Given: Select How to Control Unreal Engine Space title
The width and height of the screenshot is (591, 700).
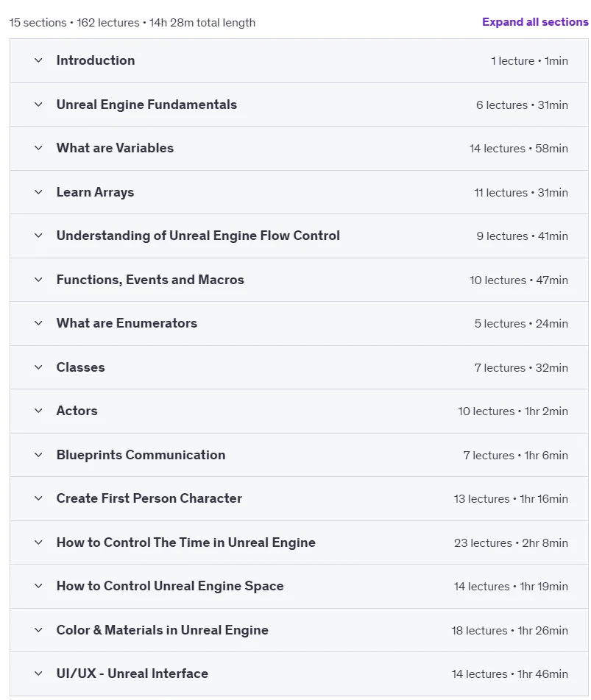Looking at the screenshot, I should (169, 586).
